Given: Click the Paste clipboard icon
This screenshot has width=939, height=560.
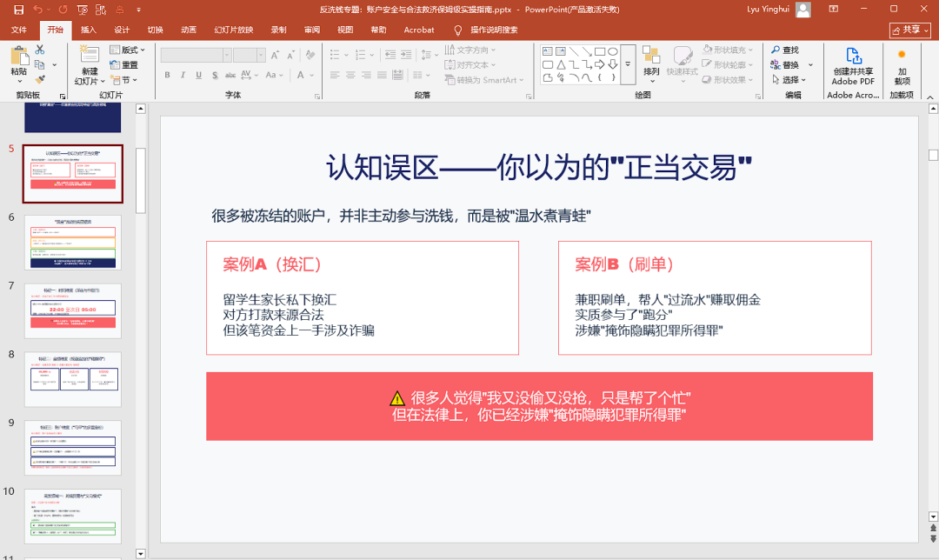Looking at the screenshot, I should click(x=19, y=57).
